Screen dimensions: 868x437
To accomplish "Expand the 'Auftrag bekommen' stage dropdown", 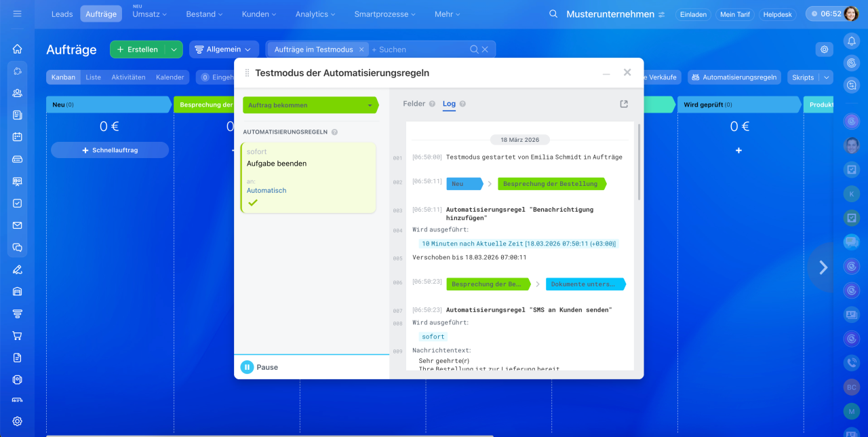I will [x=370, y=105].
